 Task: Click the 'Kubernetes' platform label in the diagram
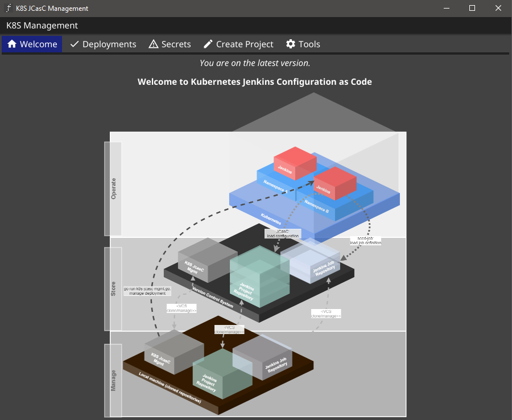[271, 219]
